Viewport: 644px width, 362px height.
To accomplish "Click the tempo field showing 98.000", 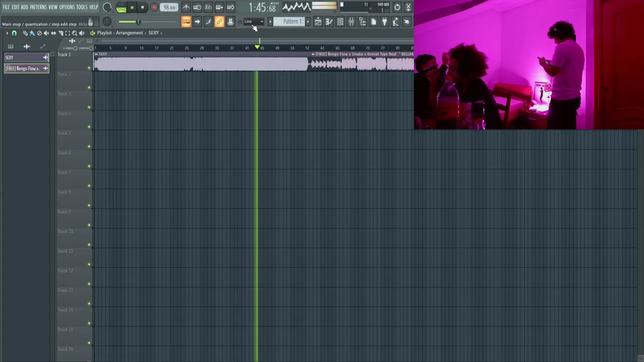I will [x=169, y=8].
